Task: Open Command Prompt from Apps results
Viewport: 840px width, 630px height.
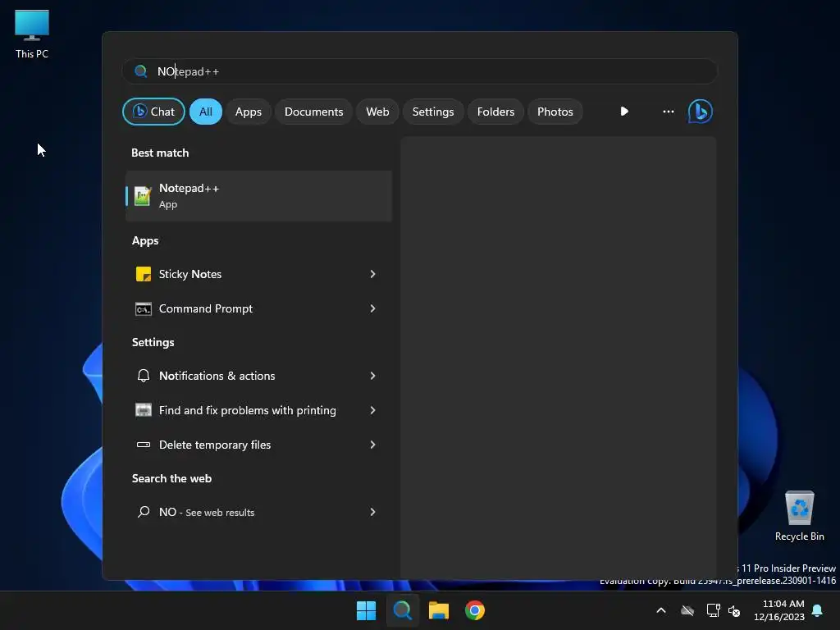Action: coord(258,309)
